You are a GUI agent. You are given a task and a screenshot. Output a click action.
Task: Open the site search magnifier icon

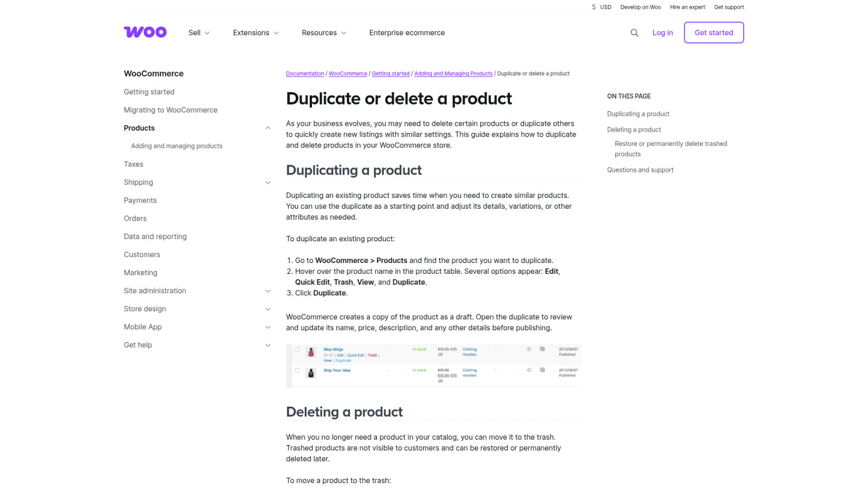[634, 33]
